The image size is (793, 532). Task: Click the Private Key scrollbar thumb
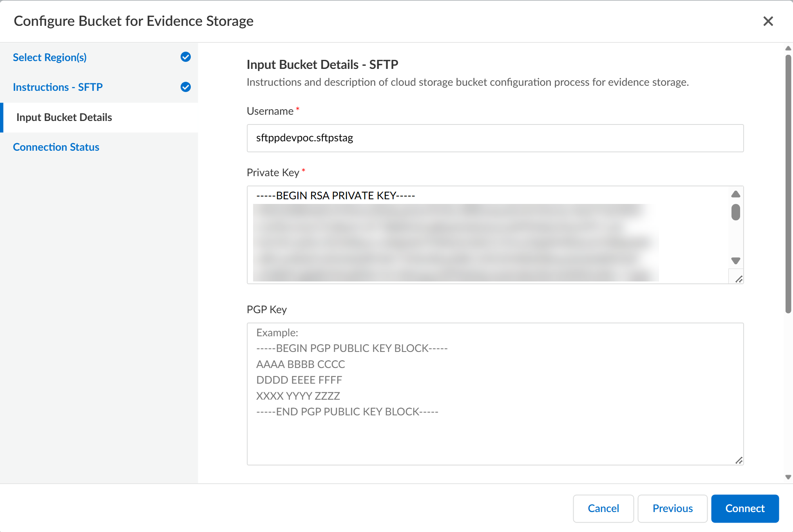point(735,212)
